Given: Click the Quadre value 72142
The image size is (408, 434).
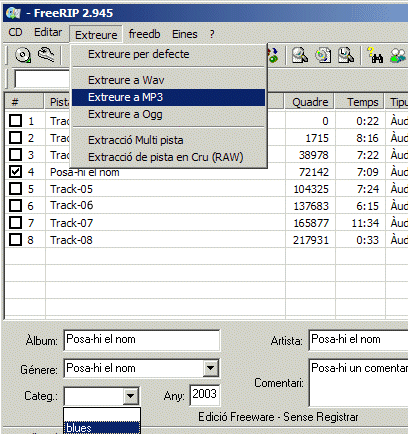Looking at the screenshot, I should (x=314, y=172).
